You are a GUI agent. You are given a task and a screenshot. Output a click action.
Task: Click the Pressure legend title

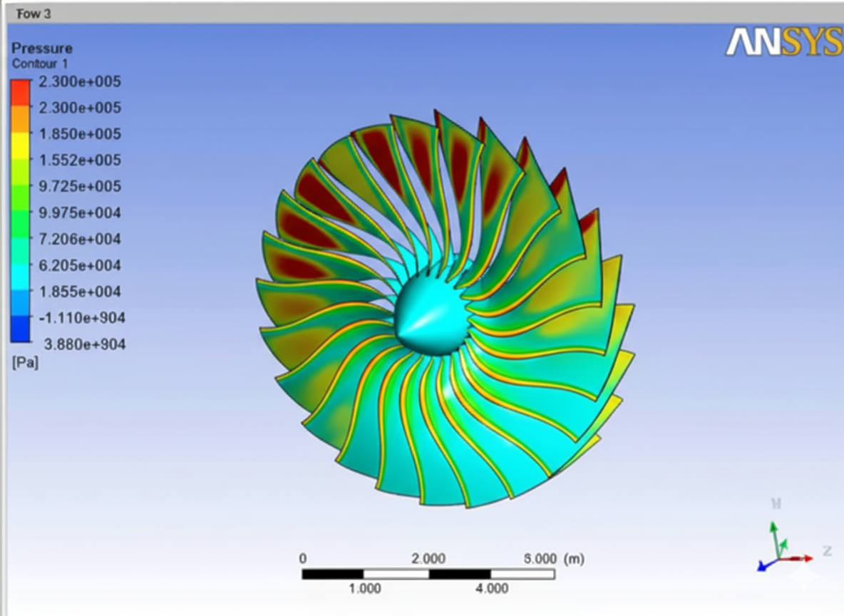[x=42, y=48]
